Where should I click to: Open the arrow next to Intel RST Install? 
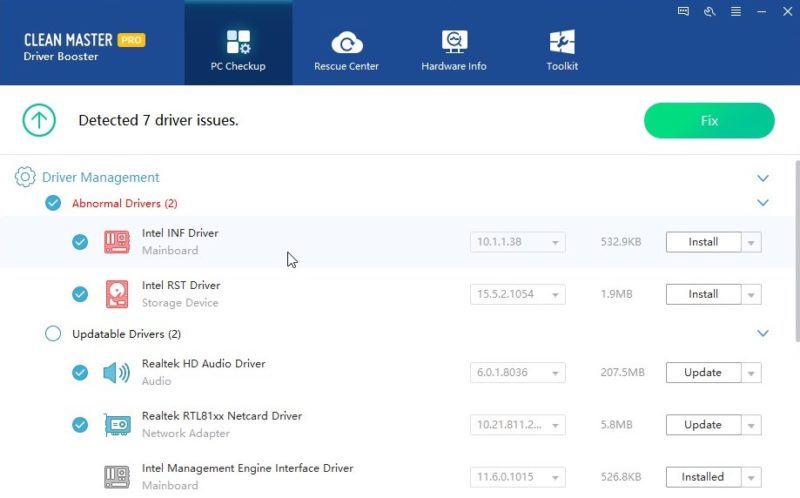(751, 294)
